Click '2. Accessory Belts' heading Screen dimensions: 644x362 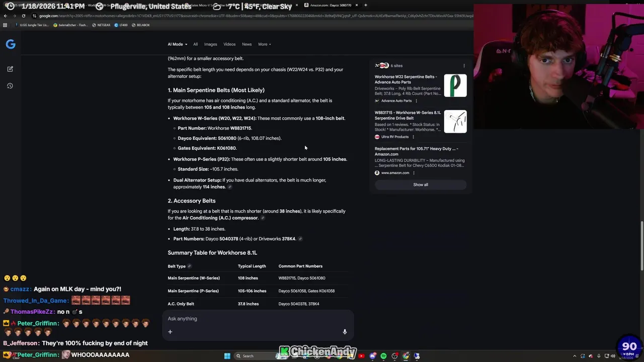192,201
